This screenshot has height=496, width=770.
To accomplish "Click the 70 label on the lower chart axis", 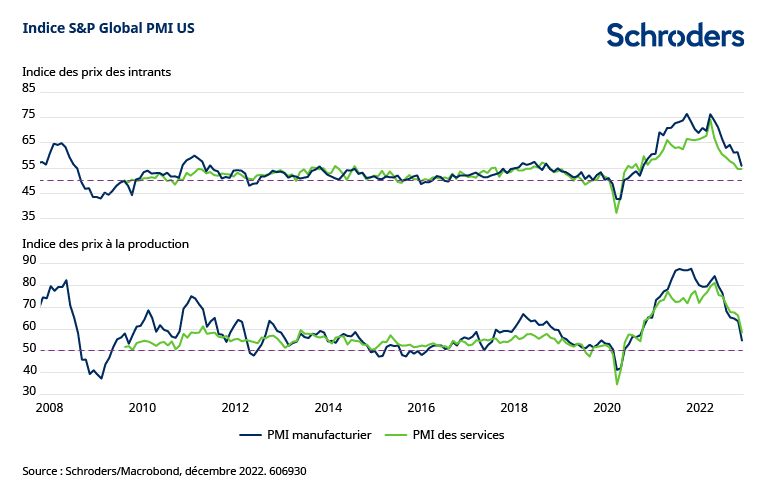I will coord(29,304).
